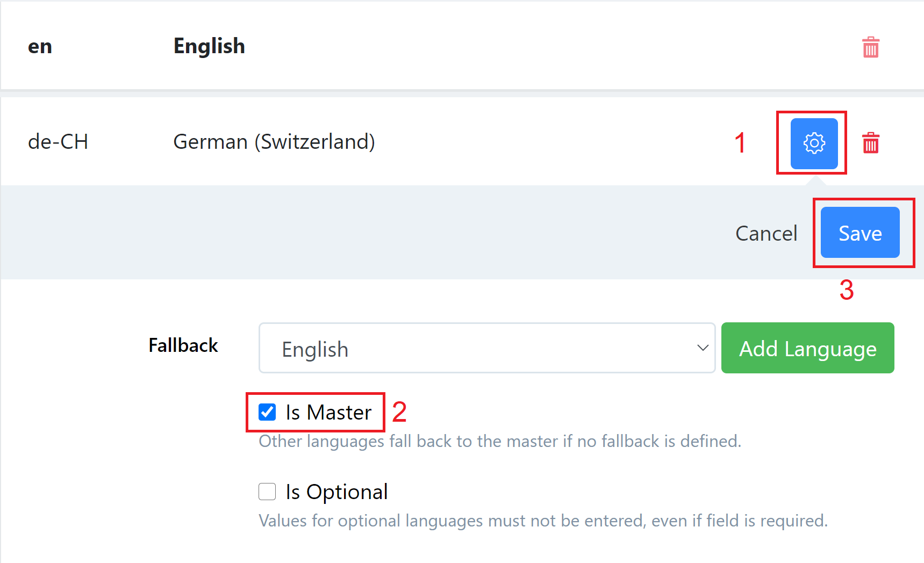Click the green Add Language button
This screenshot has height=563, width=924.
point(808,348)
